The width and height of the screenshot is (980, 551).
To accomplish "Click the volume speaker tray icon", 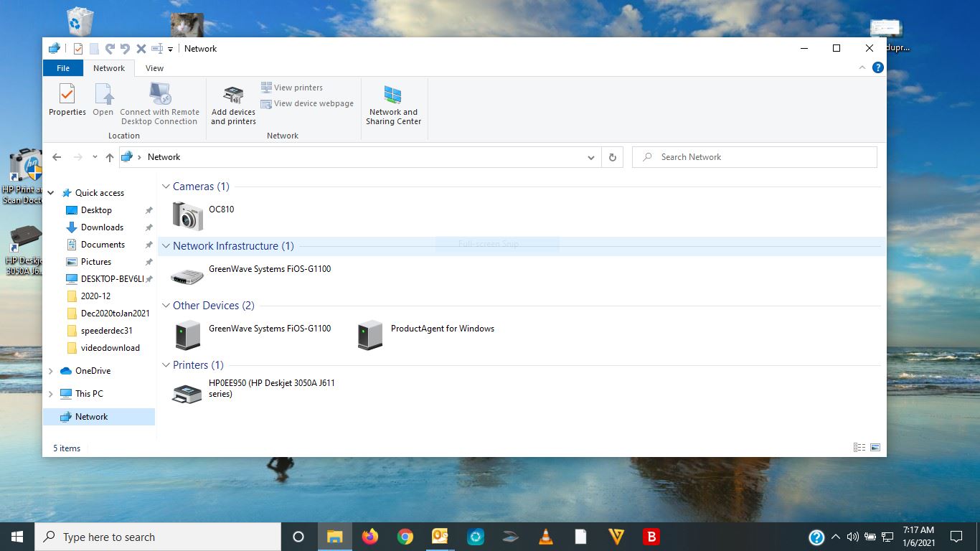I will click(852, 537).
